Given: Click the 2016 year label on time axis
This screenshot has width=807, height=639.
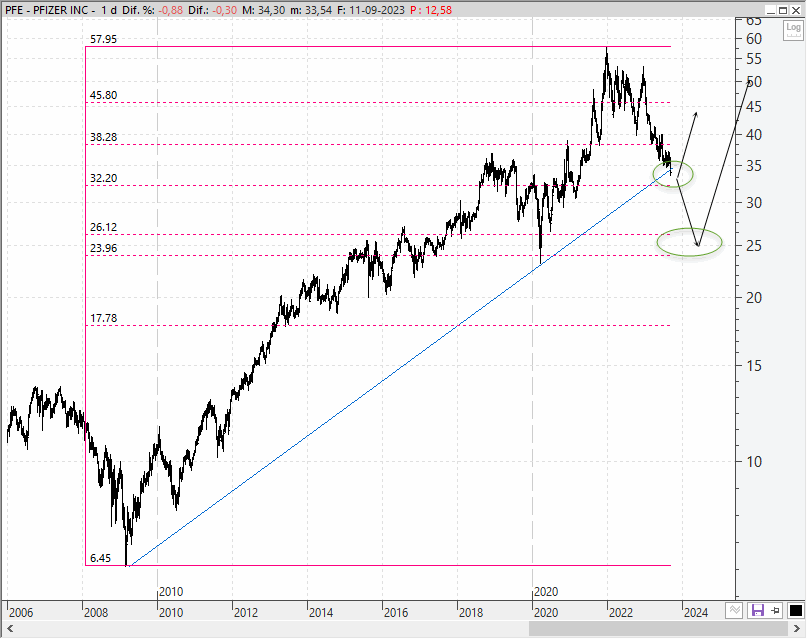Looking at the screenshot, I should tap(396, 613).
